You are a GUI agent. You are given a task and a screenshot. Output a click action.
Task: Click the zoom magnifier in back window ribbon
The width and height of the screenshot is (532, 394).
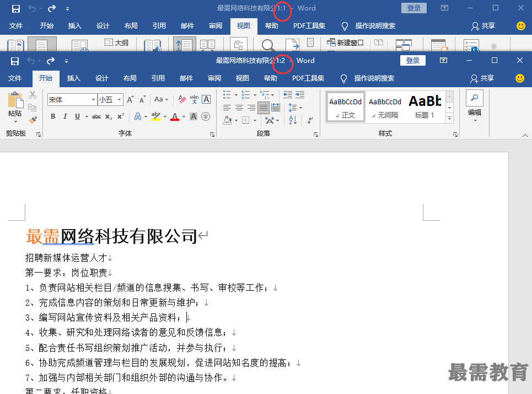click(x=268, y=45)
